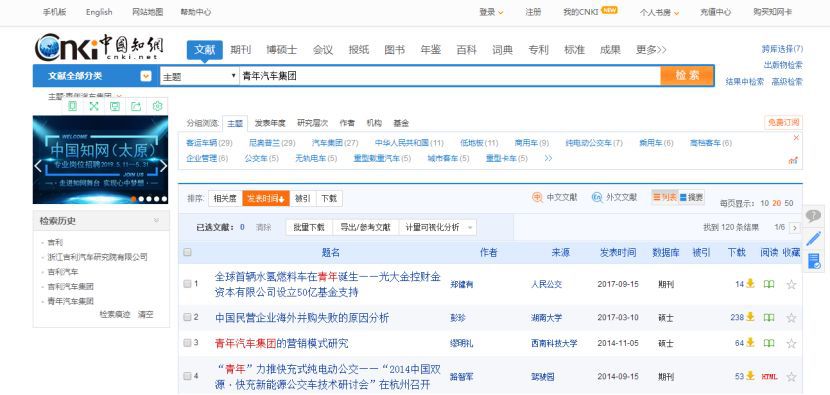Filter to 中文文献 Chinese literature
Image resolution: width=830 pixels, height=395 pixels.
coord(555,198)
